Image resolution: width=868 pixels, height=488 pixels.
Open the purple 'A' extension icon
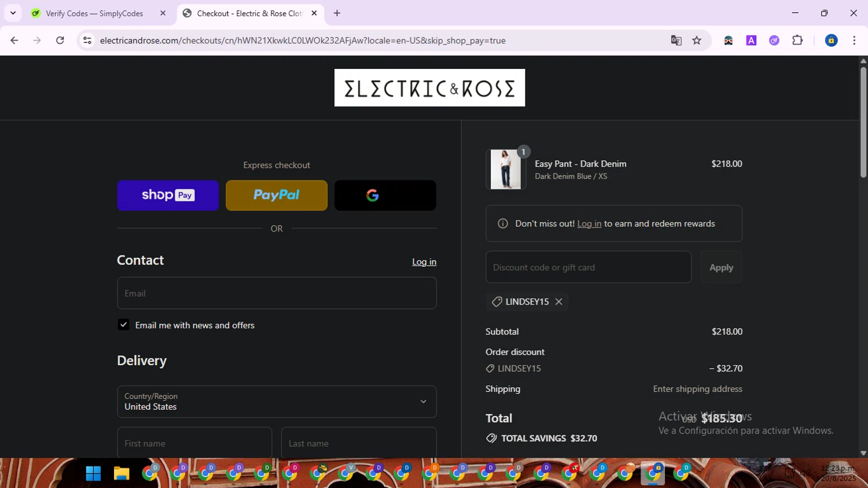[x=751, y=41]
